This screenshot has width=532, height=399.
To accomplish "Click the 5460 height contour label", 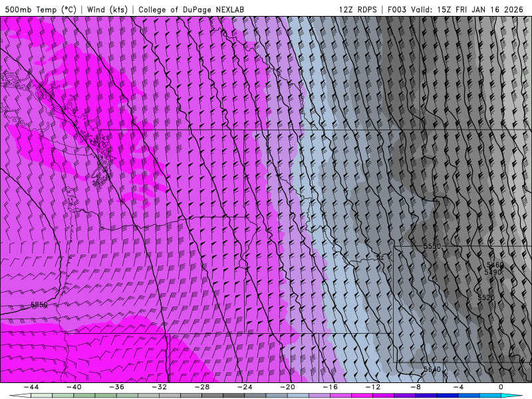I will click(495, 265).
